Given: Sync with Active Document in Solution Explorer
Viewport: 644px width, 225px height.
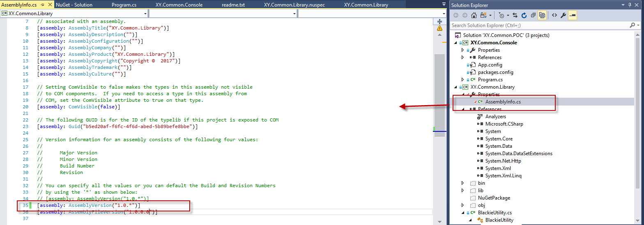Looking at the screenshot, I should click(x=516, y=15).
